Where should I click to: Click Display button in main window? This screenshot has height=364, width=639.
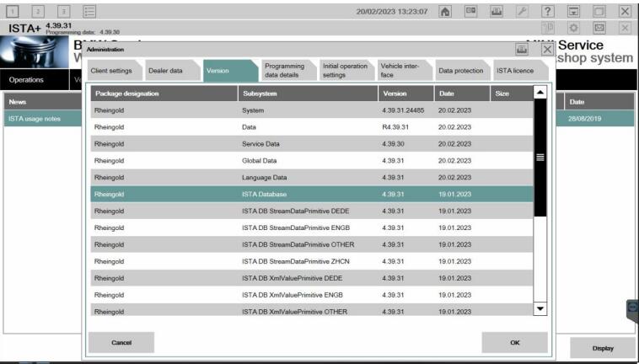(603, 348)
